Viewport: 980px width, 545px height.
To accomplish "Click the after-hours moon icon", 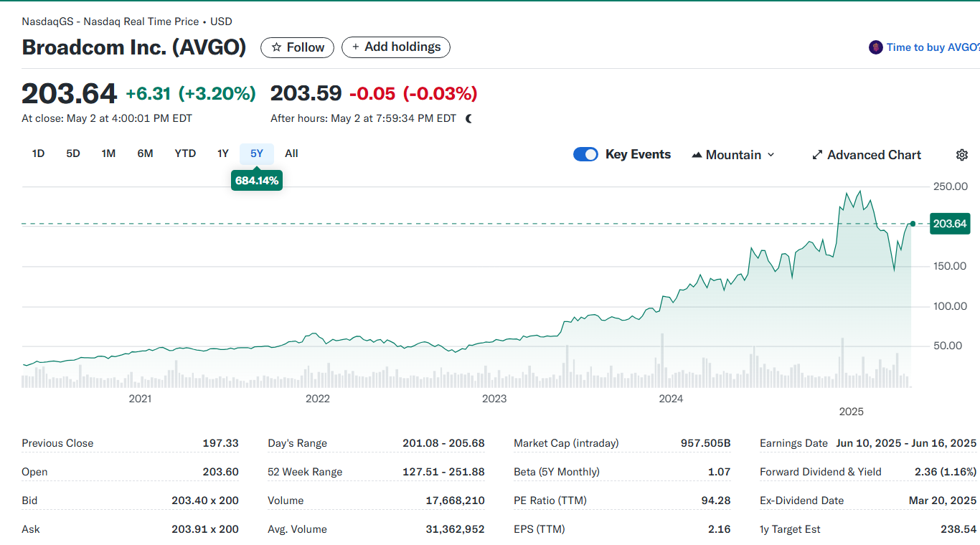I will click(x=469, y=118).
